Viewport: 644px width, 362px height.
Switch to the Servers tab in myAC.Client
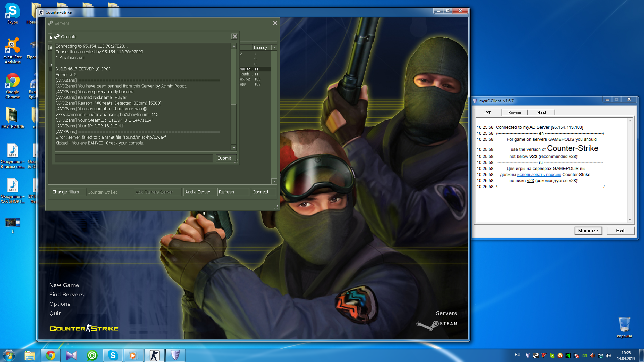(514, 113)
